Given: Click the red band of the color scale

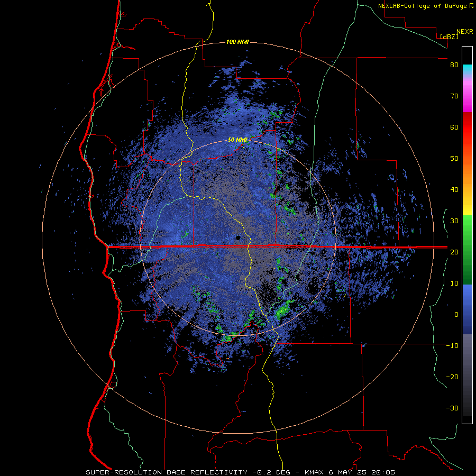Looking at the screenshot, I should click(x=467, y=127).
